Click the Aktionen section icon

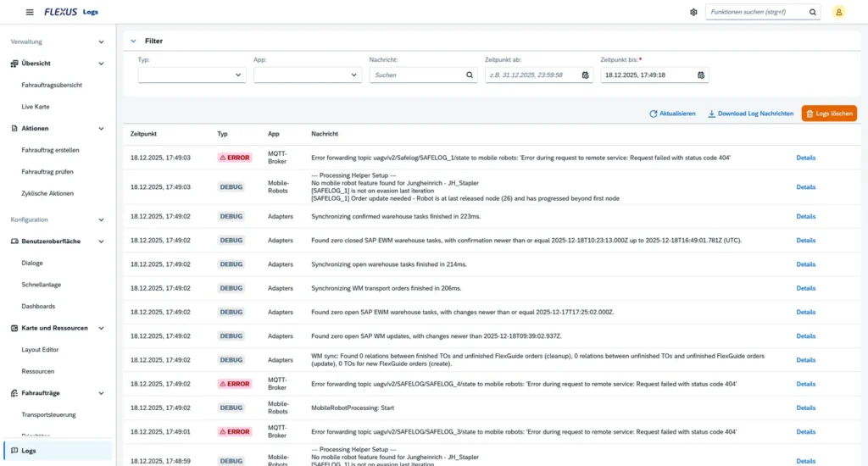(x=14, y=129)
